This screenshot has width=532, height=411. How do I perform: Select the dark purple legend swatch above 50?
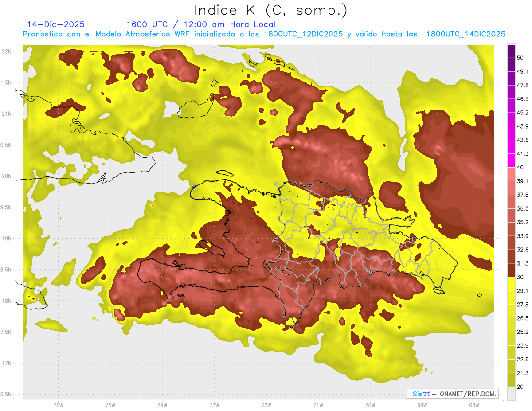[511, 51]
